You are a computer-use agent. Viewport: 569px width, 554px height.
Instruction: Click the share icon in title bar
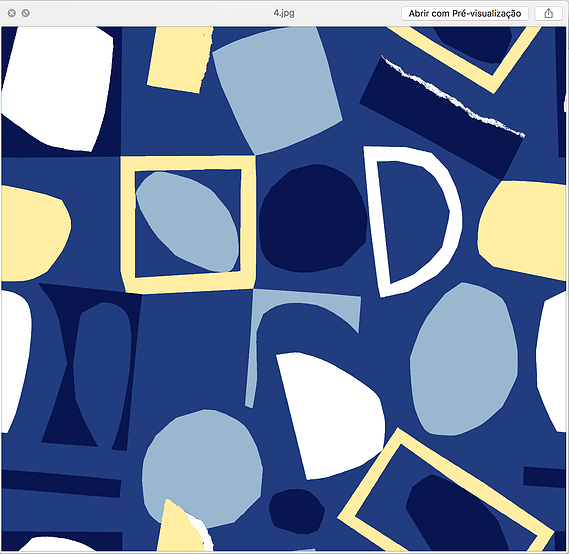(548, 13)
